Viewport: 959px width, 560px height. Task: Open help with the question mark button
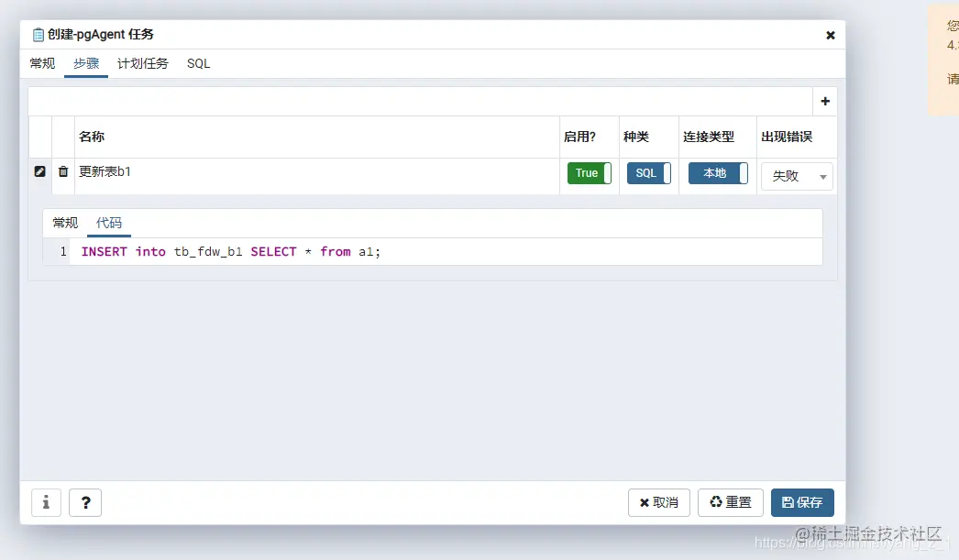[85, 502]
